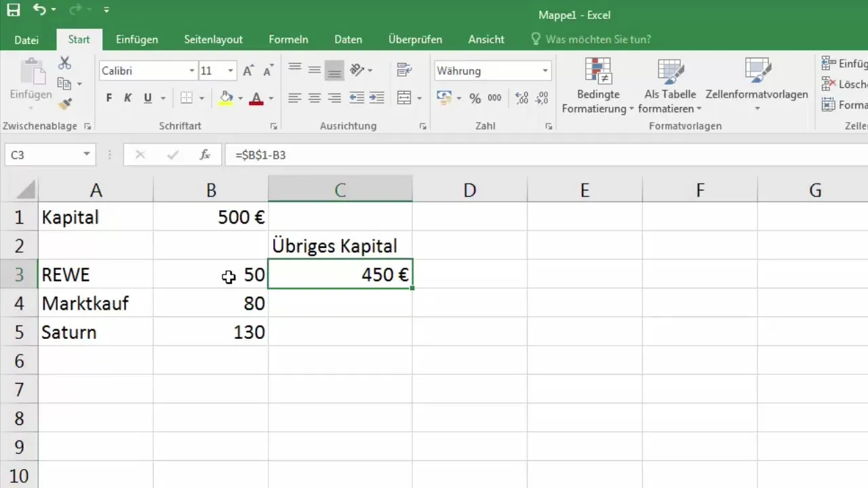This screenshot has height=488, width=868.
Task: Align text right in Ausrichtung group
Action: (334, 98)
